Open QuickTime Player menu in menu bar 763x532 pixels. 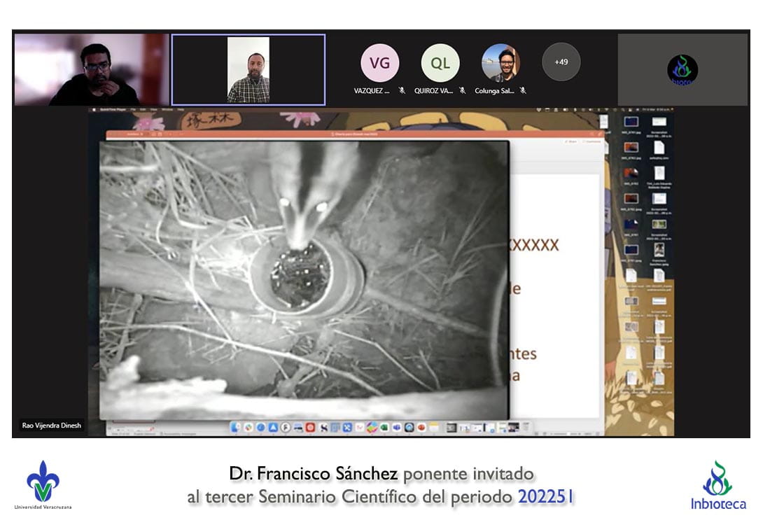pos(113,110)
